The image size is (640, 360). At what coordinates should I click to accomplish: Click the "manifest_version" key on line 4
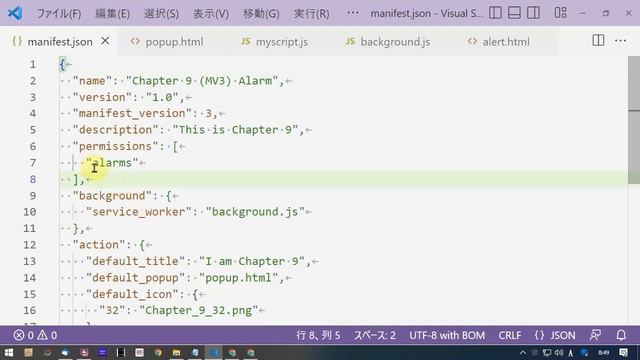click(x=132, y=113)
